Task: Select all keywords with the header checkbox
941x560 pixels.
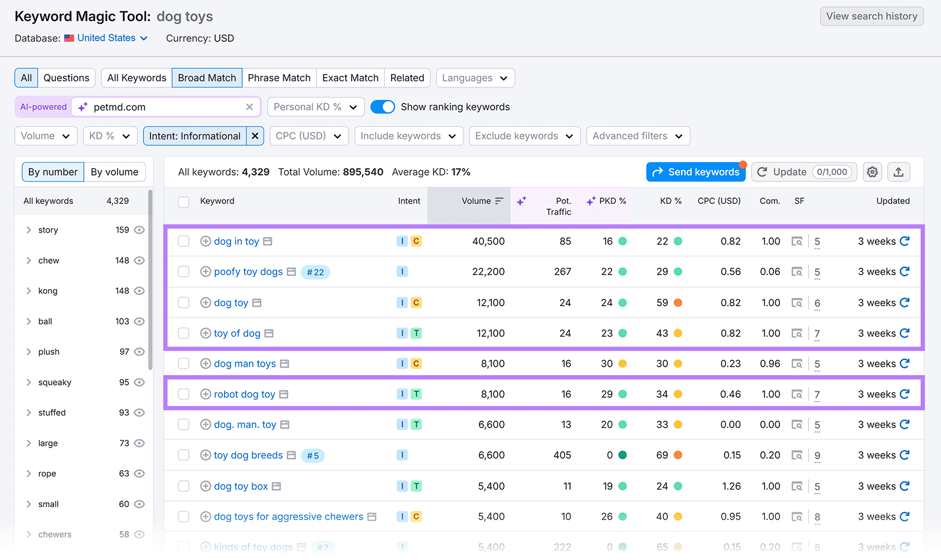Action: 183,201
